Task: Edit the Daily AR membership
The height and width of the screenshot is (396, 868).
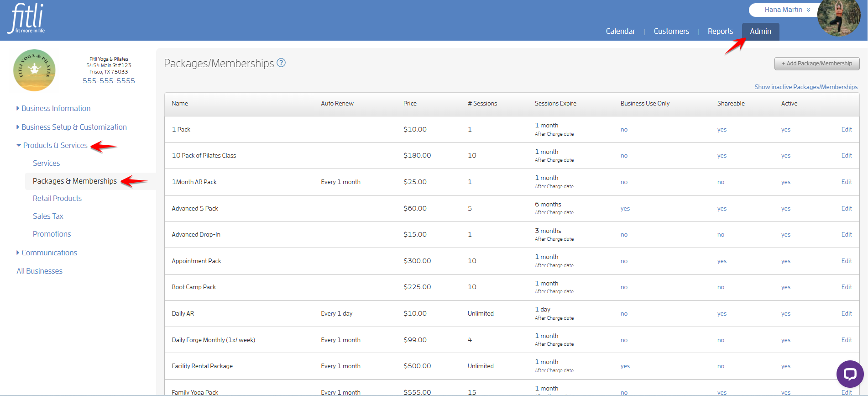Action: coord(847,313)
